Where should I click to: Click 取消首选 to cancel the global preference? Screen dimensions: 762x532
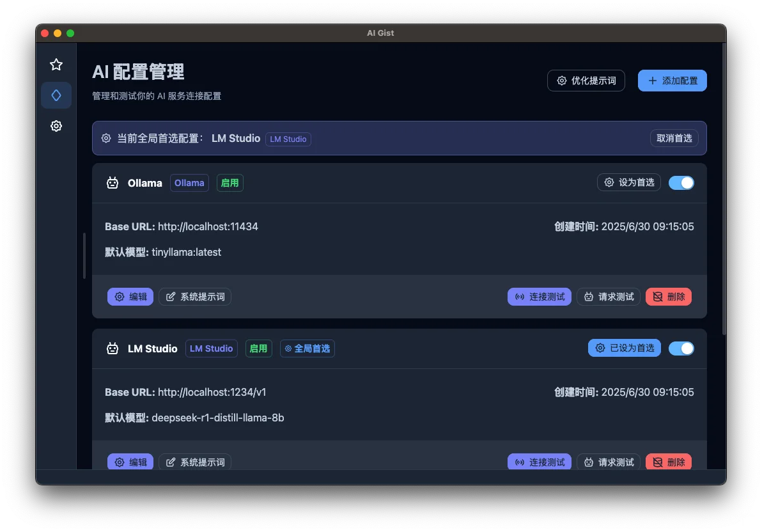tap(674, 138)
